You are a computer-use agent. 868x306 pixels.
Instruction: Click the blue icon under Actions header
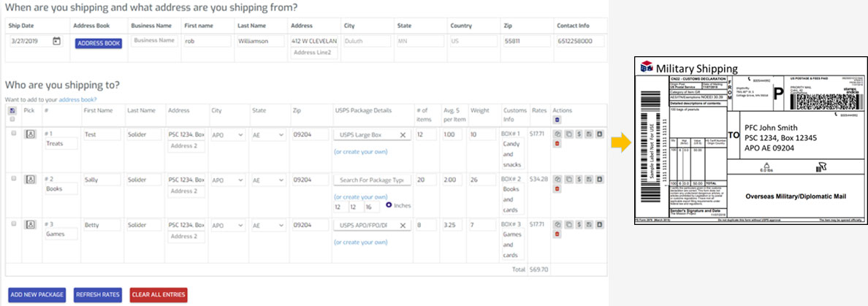(x=557, y=119)
